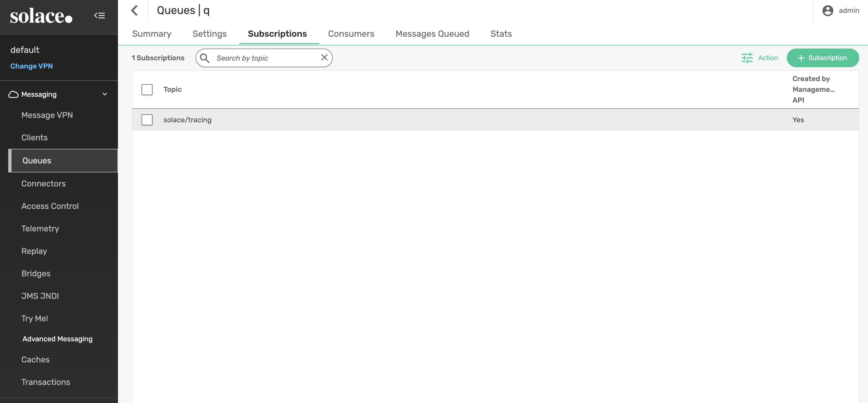Click the solace logo

click(41, 16)
